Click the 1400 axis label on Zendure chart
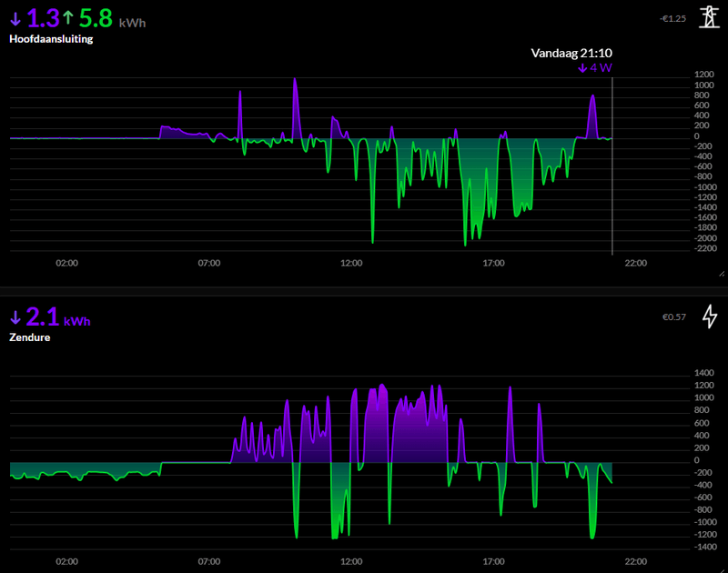The width and height of the screenshot is (728, 573). 704,373
